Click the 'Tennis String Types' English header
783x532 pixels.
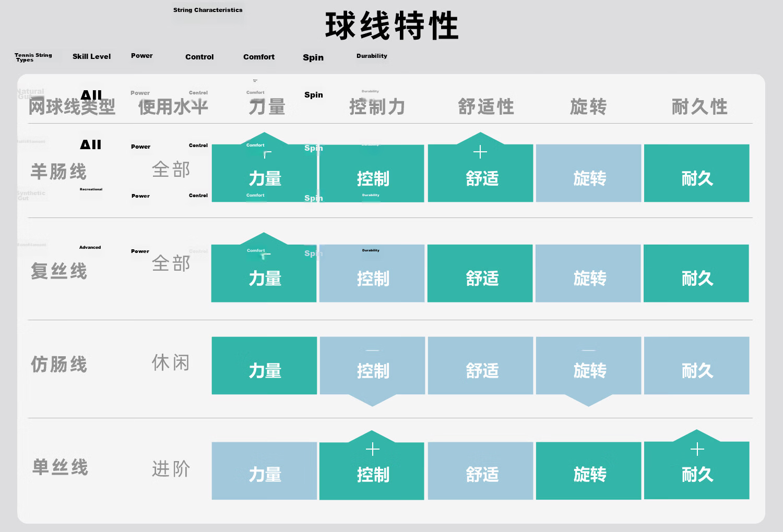33,57
